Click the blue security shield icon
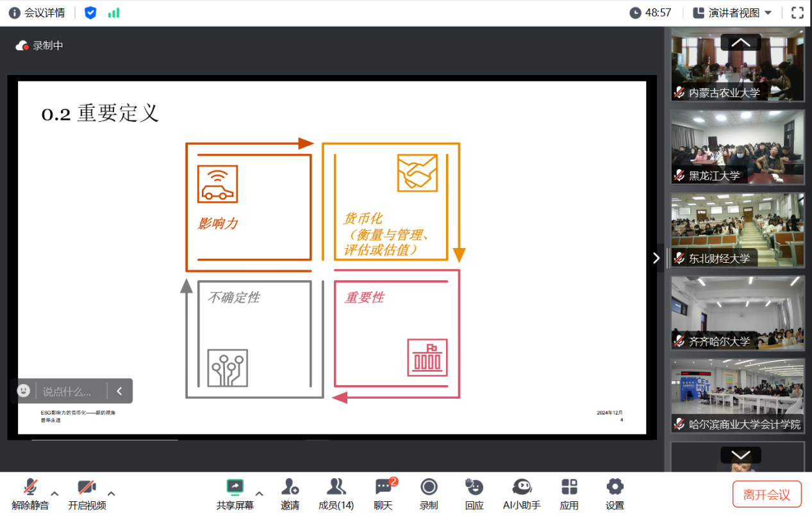The height and width of the screenshot is (516, 812). (90, 13)
